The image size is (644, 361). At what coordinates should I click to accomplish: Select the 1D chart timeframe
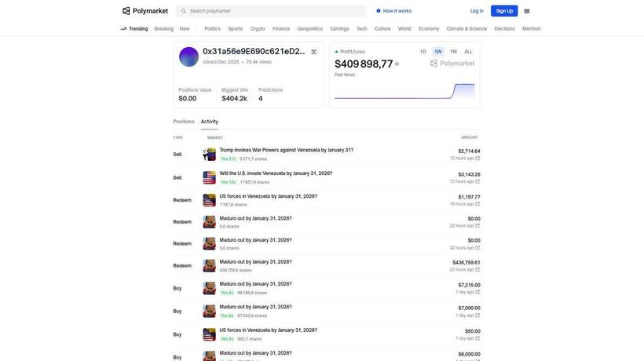point(423,52)
